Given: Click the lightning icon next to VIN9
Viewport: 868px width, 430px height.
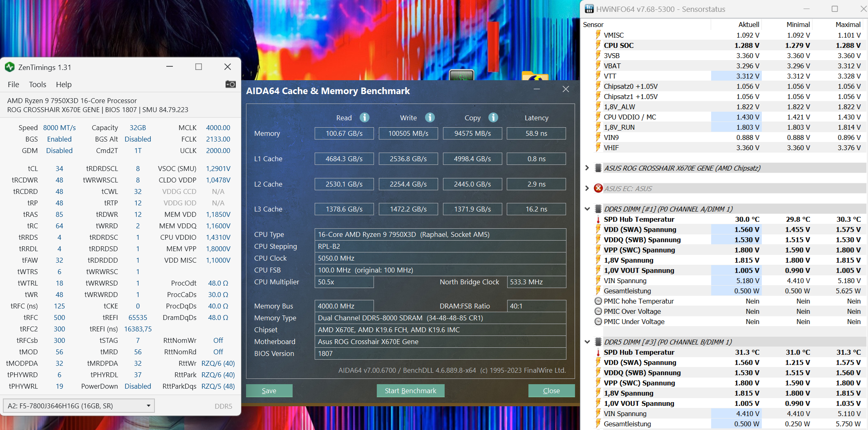Looking at the screenshot, I should tap(598, 137).
